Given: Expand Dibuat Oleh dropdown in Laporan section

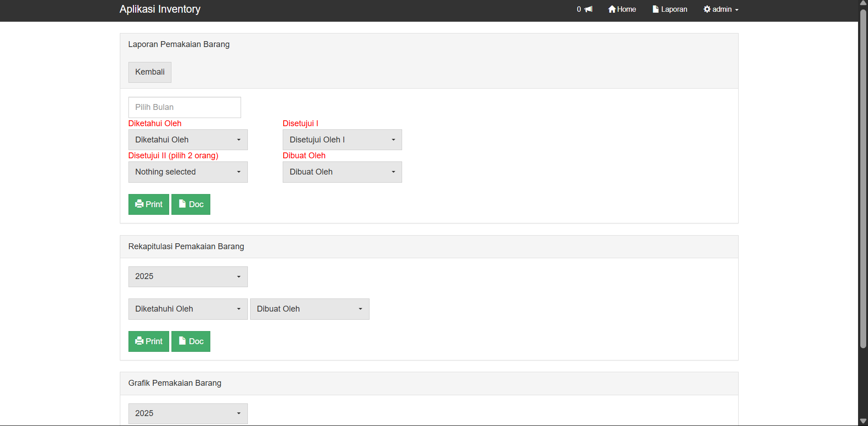Looking at the screenshot, I should point(342,172).
